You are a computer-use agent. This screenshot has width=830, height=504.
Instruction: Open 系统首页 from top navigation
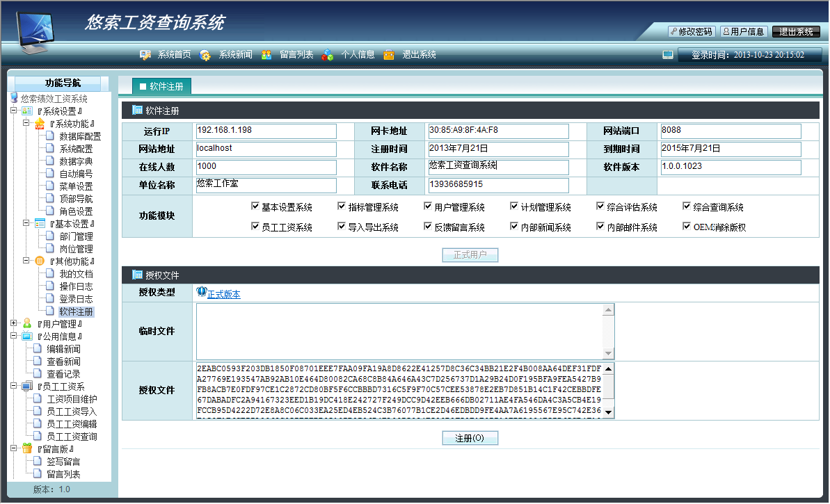(x=174, y=55)
